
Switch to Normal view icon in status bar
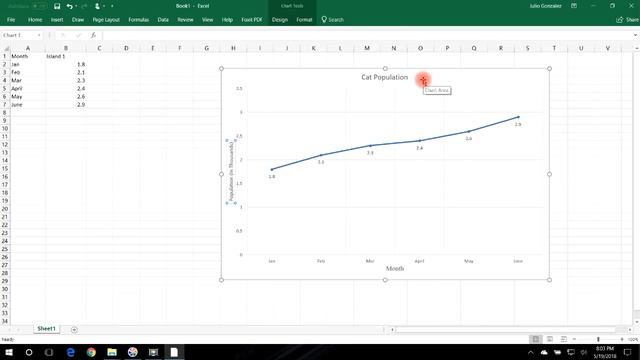click(x=536, y=339)
